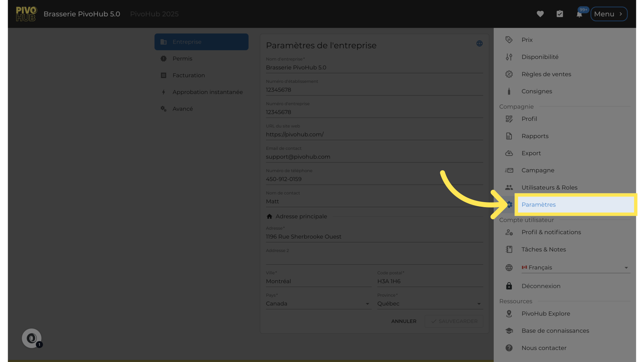Click PivoHub 2025 header text

[154, 14]
